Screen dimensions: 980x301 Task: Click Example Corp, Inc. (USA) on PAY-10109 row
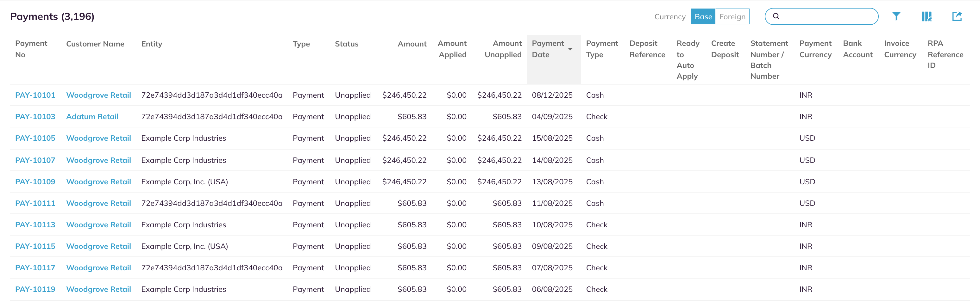pos(185,182)
